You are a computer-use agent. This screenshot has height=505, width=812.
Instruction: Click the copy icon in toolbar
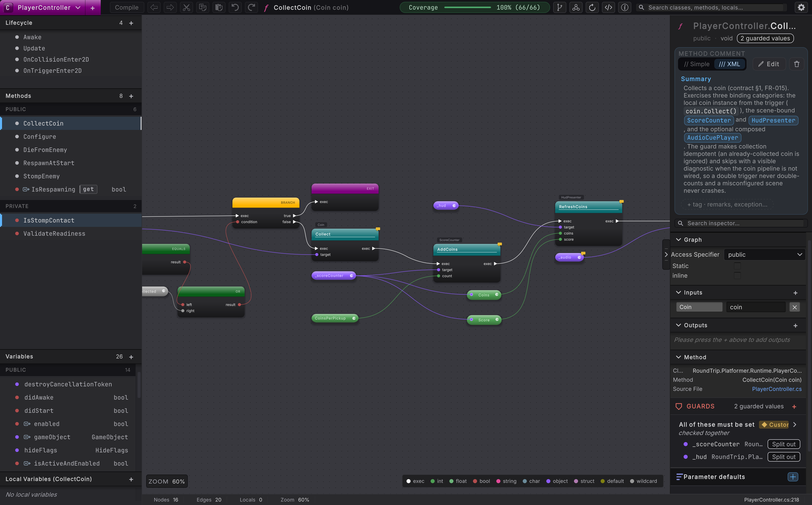point(203,7)
